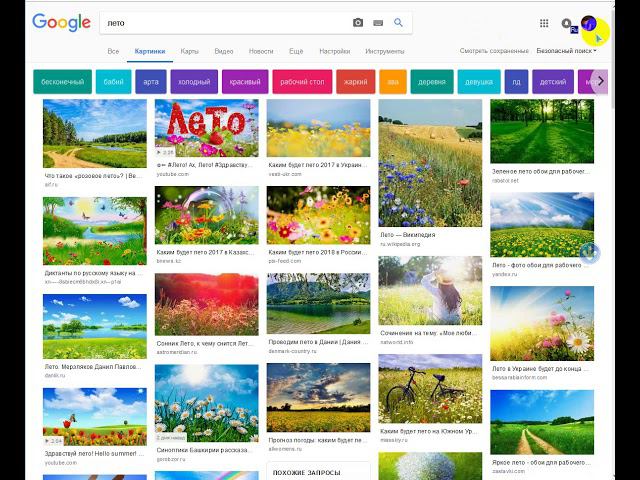
Task: Click Что такое «розовое лето» caption
Action: tap(93, 176)
